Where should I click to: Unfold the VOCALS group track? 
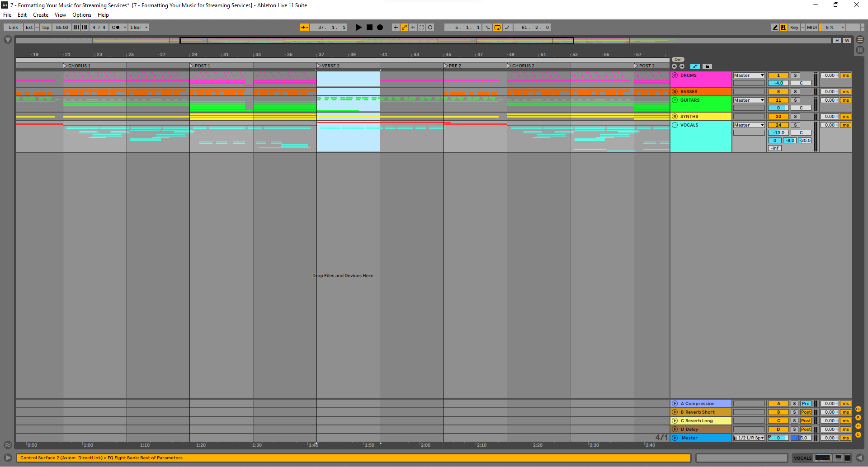pos(675,125)
